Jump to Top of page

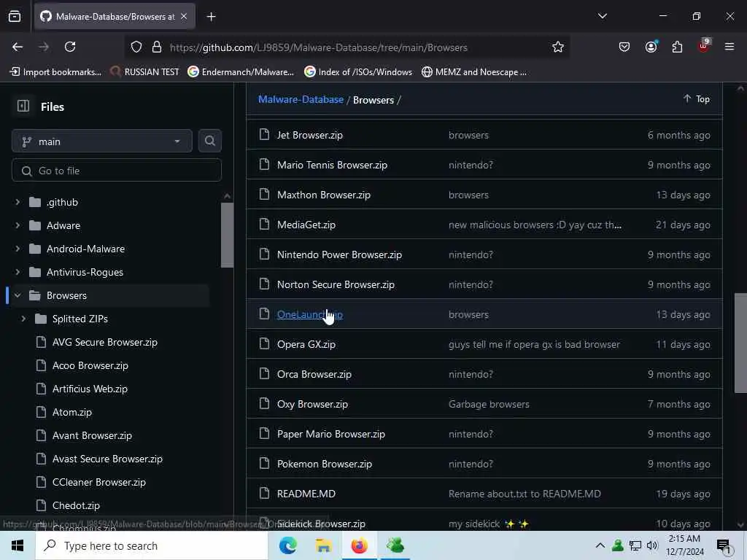pyautogui.click(x=697, y=99)
